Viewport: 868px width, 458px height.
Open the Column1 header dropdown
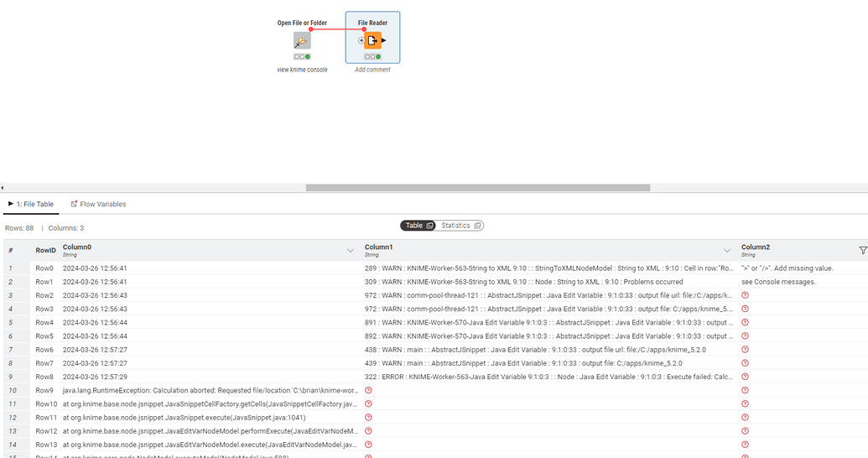tap(727, 251)
